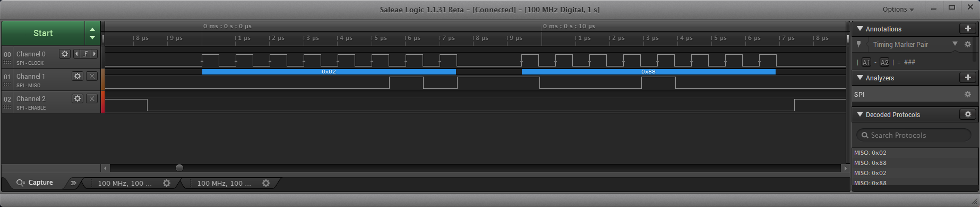980x207 pixels.
Task: Open Channel 0 settings gear
Action: point(65,54)
